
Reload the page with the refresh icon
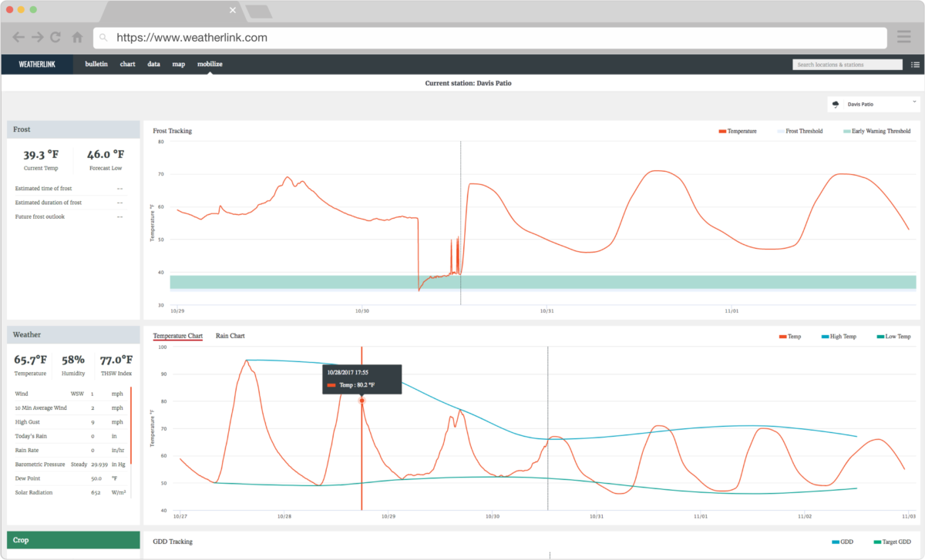pos(55,36)
